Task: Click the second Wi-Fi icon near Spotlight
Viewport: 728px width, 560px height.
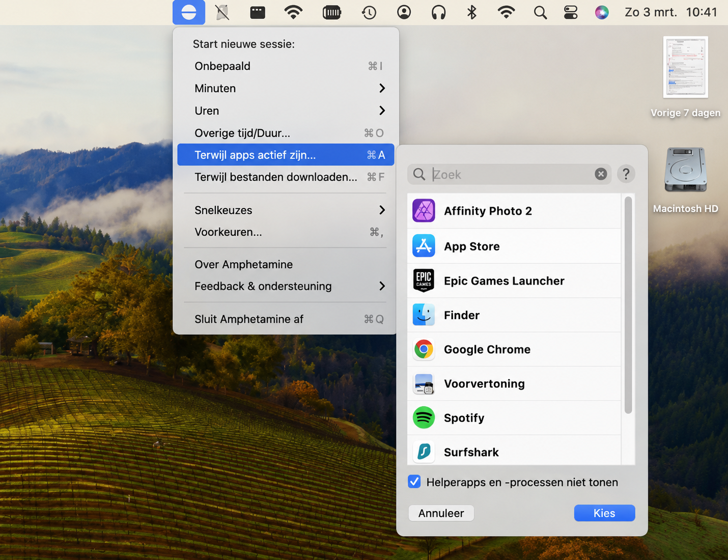Action: (506, 12)
